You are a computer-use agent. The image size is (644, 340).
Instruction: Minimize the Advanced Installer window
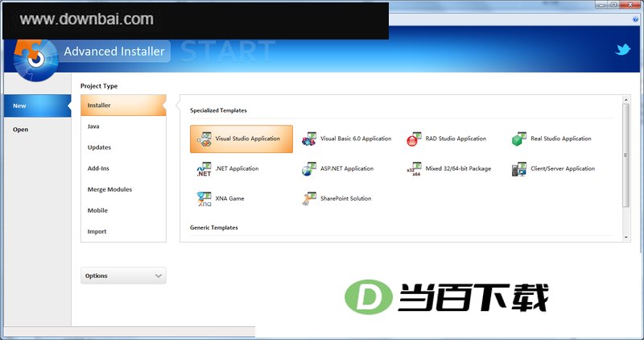[601, 5]
